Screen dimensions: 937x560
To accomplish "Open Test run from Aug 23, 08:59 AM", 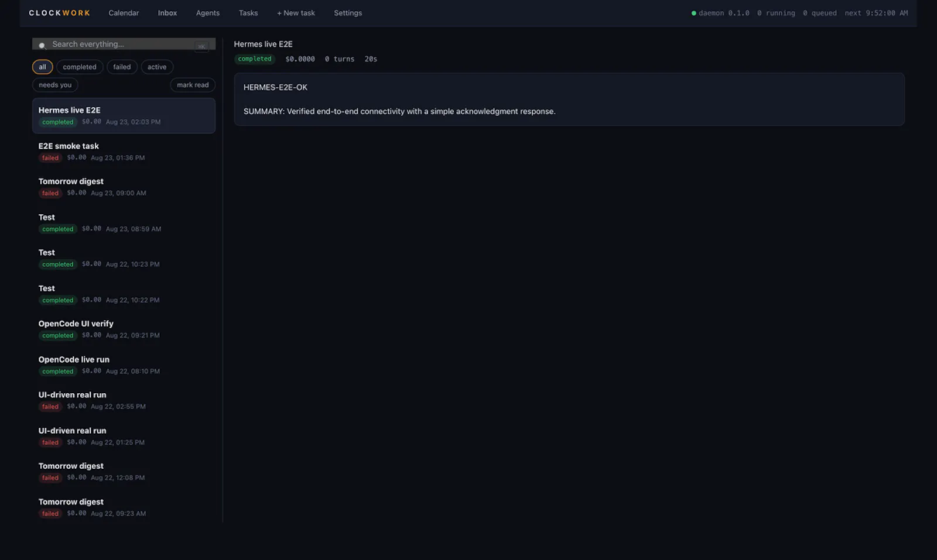I will (124, 222).
